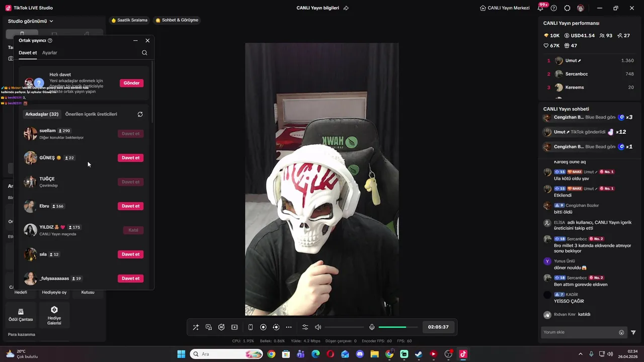Open the audio mixer sliders icon

(305, 327)
